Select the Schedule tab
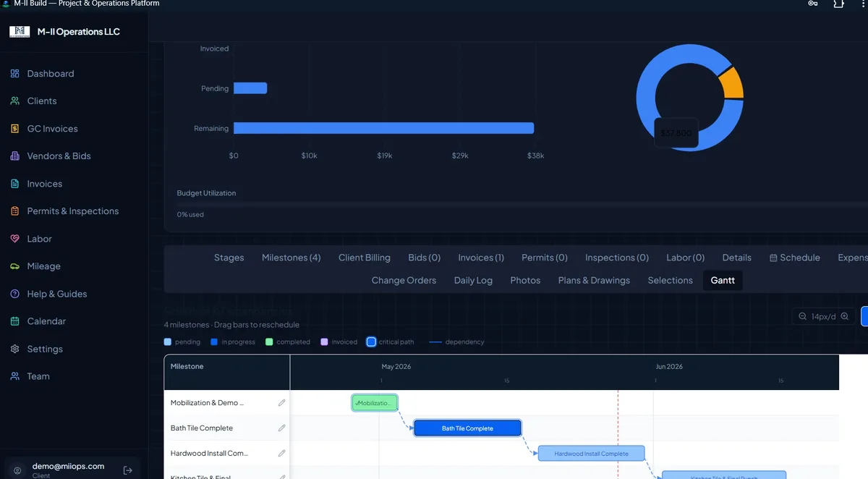This screenshot has width=868, height=479. (794, 258)
